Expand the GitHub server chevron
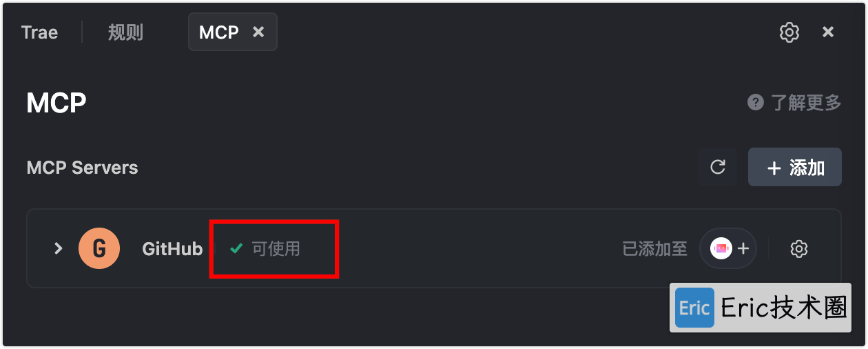 pos(59,248)
